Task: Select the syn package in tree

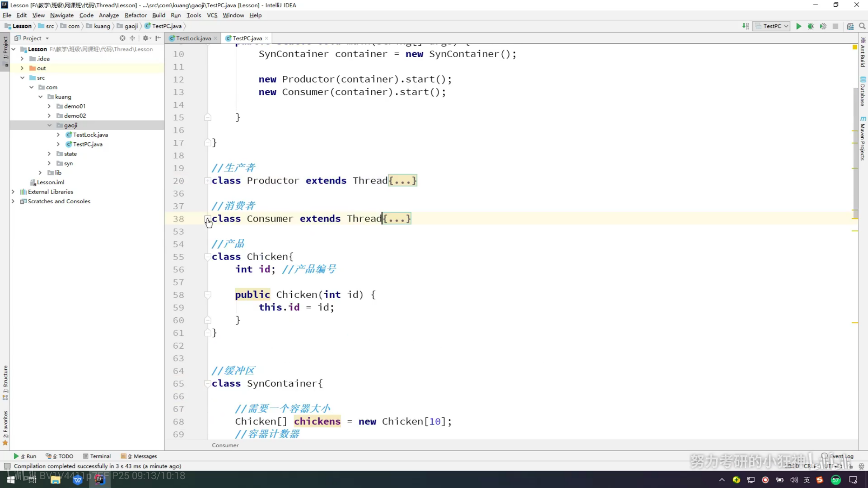Action: pyautogui.click(x=68, y=164)
